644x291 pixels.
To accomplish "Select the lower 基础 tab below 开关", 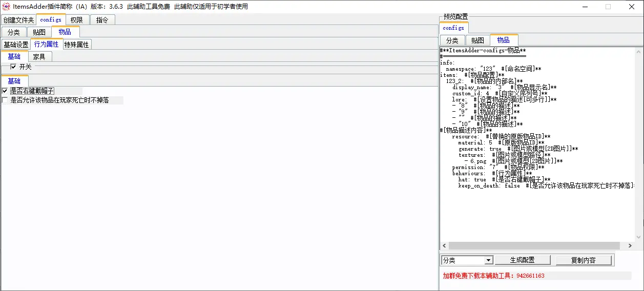I will [x=14, y=81].
